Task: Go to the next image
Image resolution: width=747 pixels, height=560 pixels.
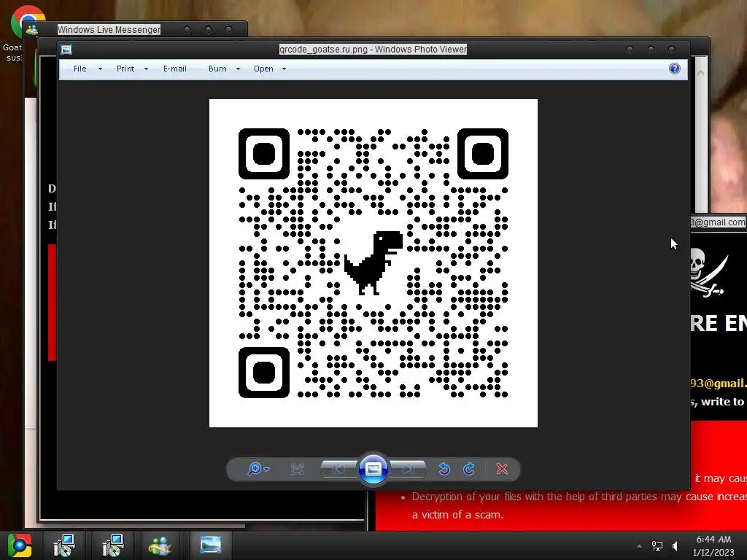Action: (x=408, y=469)
